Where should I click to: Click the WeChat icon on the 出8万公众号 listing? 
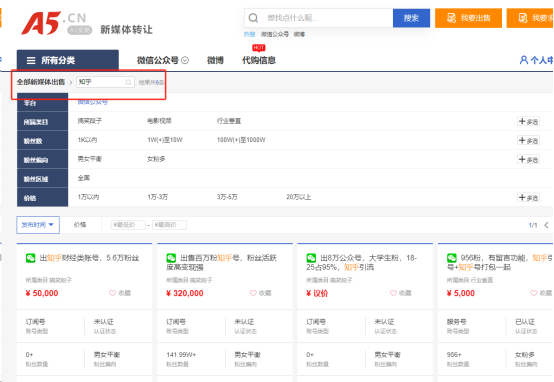pyautogui.click(x=311, y=258)
